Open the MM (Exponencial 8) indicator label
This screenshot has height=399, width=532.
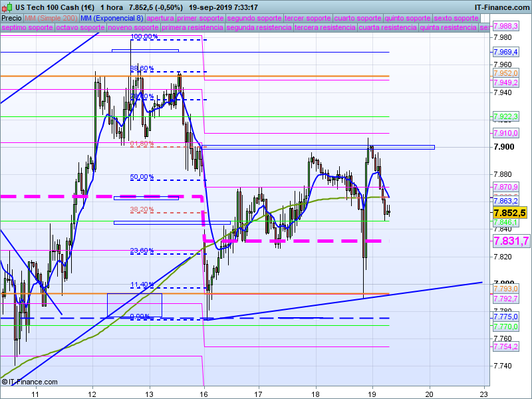(112, 19)
